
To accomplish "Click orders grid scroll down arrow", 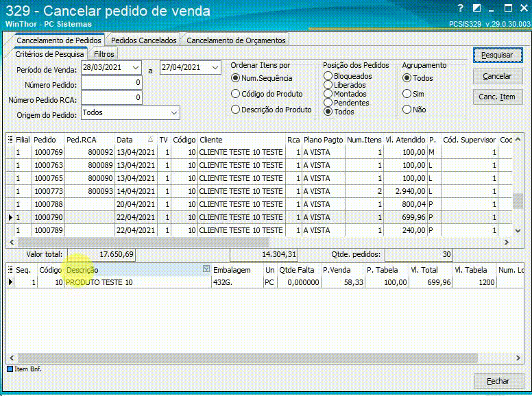I will (x=518, y=231).
